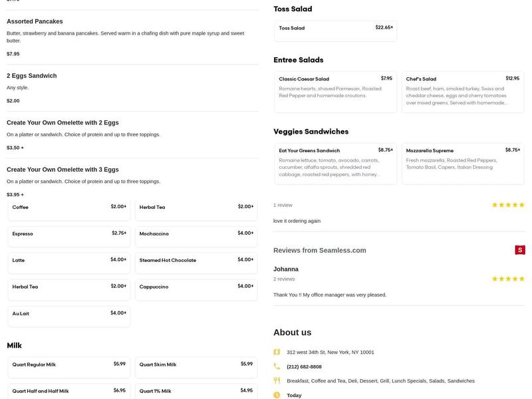Click the clock icon next to Today
Screen dimensions: 532x399
coord(277,395)
